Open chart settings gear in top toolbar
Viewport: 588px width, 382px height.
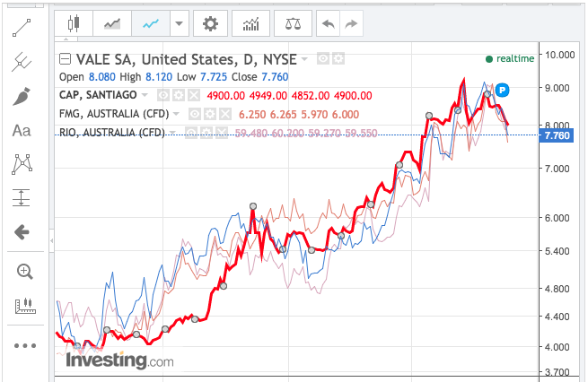point(210,23)
